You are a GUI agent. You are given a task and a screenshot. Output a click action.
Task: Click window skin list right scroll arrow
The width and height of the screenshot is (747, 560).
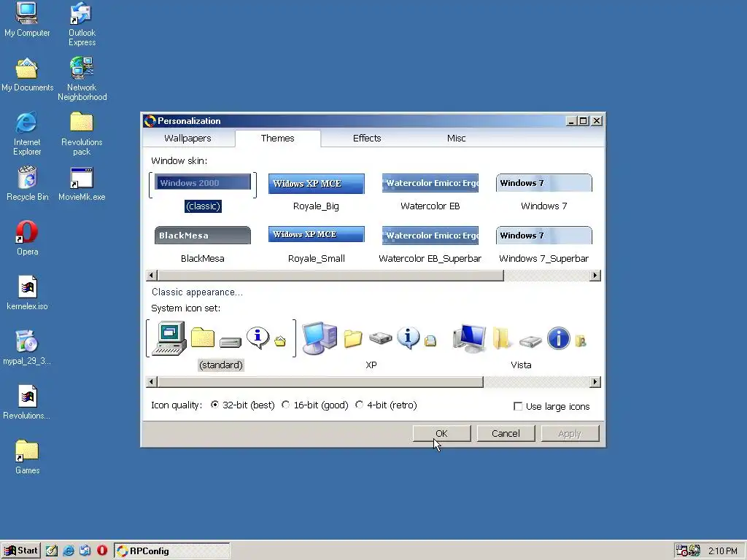pyautogui.click(x=595, y=275)
